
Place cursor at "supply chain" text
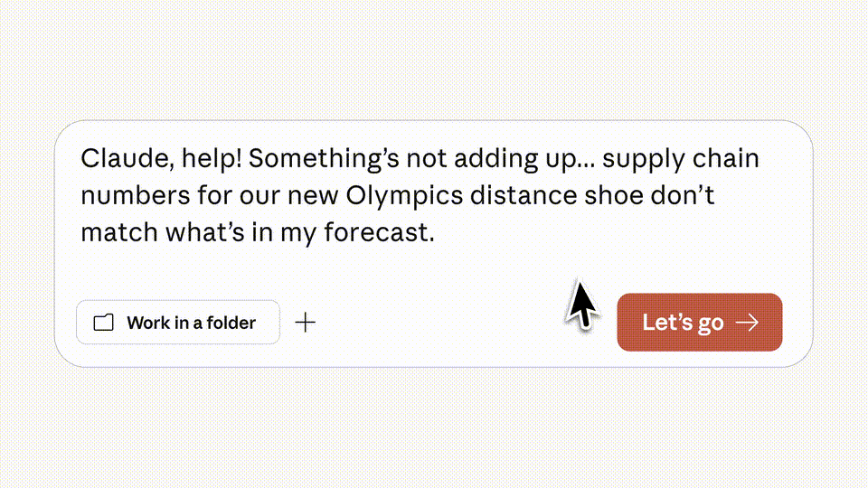coord(681,159)
